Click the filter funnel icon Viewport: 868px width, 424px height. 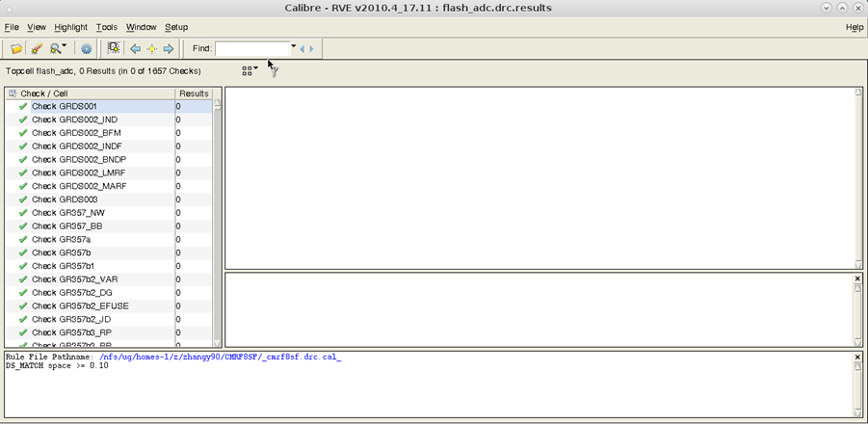(x=274, y=71)
